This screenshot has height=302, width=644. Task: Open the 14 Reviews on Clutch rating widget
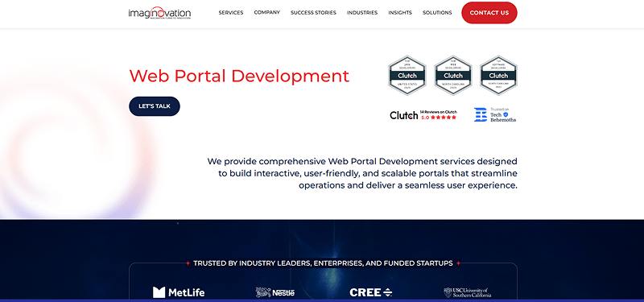point(423,115)
